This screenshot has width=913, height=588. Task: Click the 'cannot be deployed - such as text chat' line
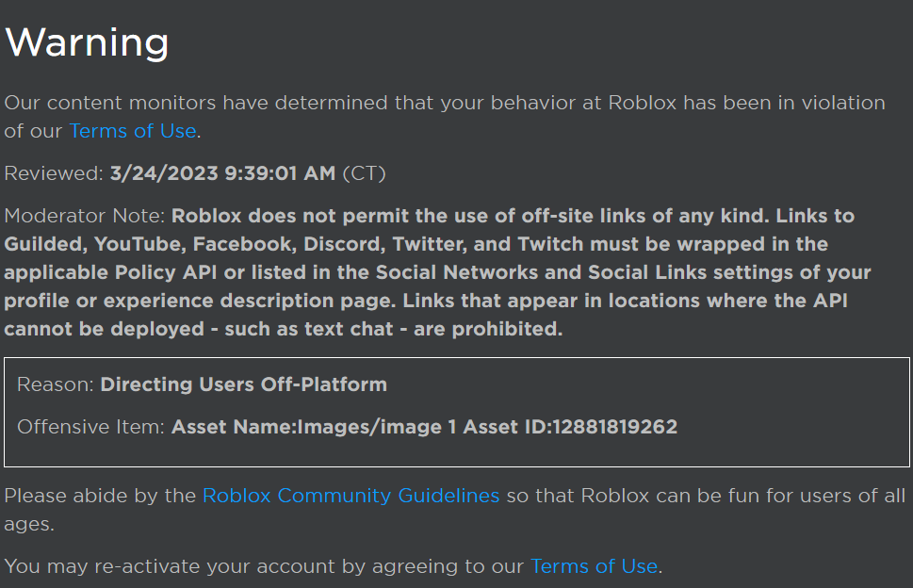(x=284, y=330)
